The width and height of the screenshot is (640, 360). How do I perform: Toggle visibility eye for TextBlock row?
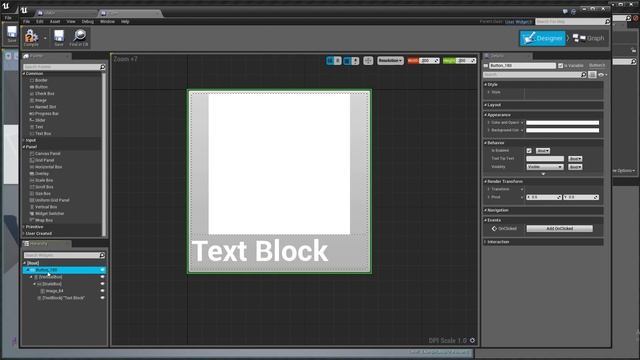click(x=102, y=298)
